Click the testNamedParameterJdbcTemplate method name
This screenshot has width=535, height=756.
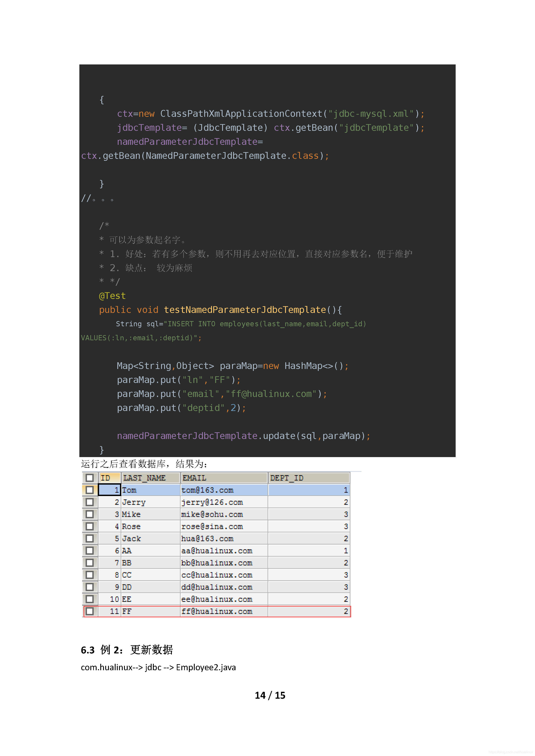pos(245,310)
